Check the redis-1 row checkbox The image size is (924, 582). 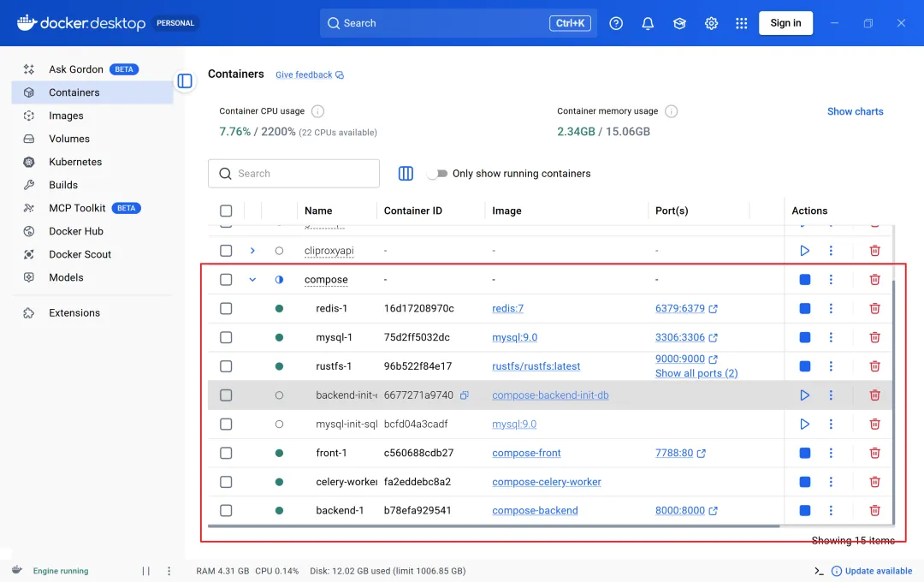point(226,308)
